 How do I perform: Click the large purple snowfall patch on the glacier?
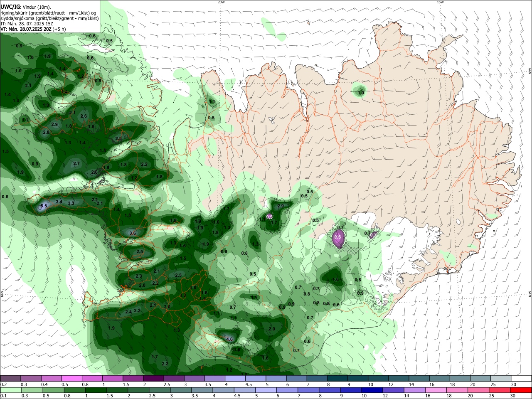[x=338, y=238]
